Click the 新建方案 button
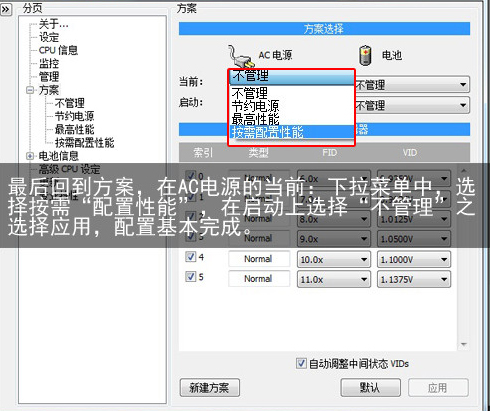The image size is (490, 411). point(210,387)
